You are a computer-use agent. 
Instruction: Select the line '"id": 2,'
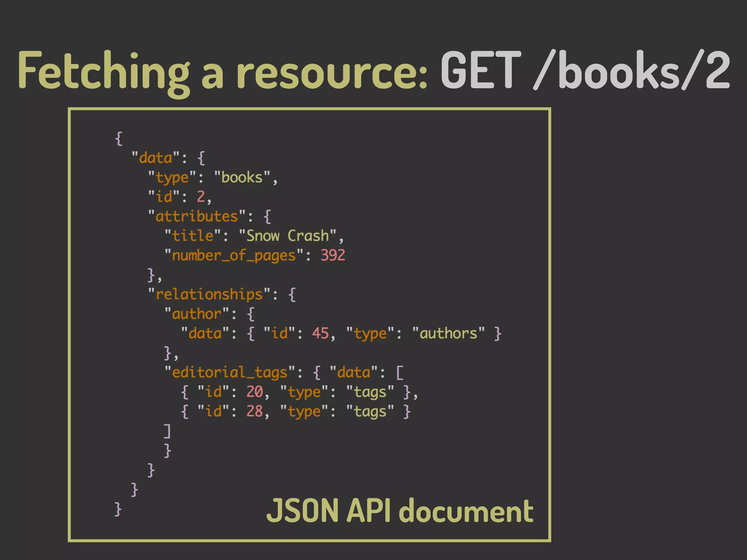(x=179, y=197)
